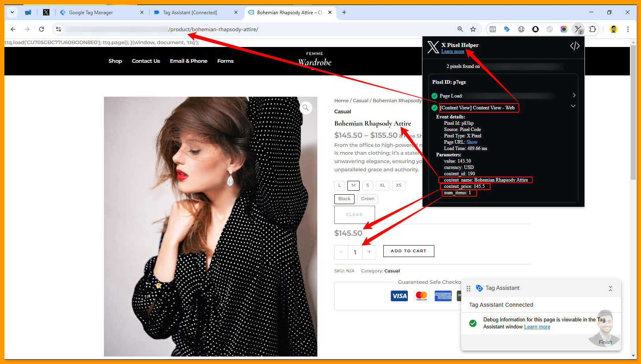The image size is (641, 364).
Task: Click the product image magnifier icon
Action: tap(305, 108)
